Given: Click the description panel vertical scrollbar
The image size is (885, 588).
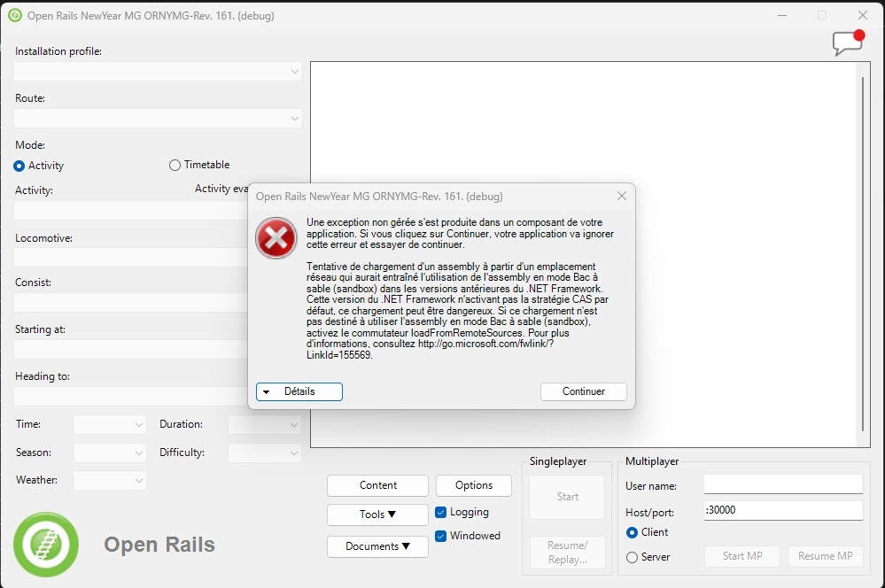Looking at the screenshot, I should coord(863,254).
